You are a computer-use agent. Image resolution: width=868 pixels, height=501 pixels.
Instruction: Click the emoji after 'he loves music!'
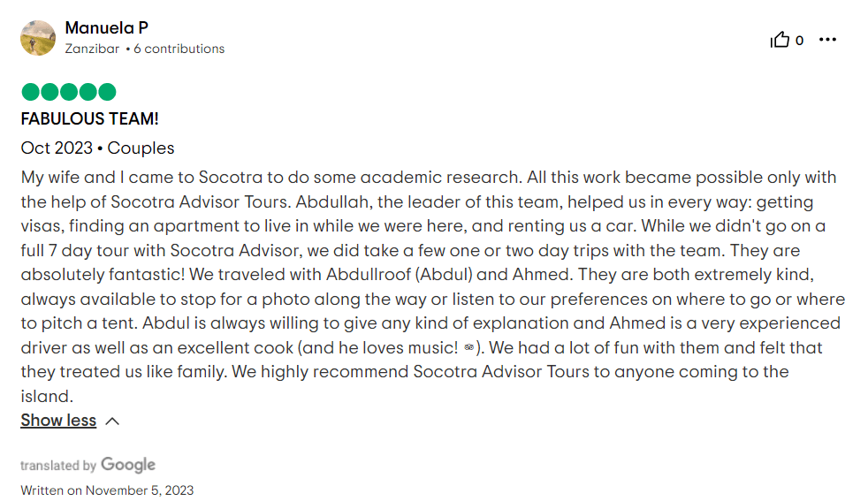pos(468,348)
